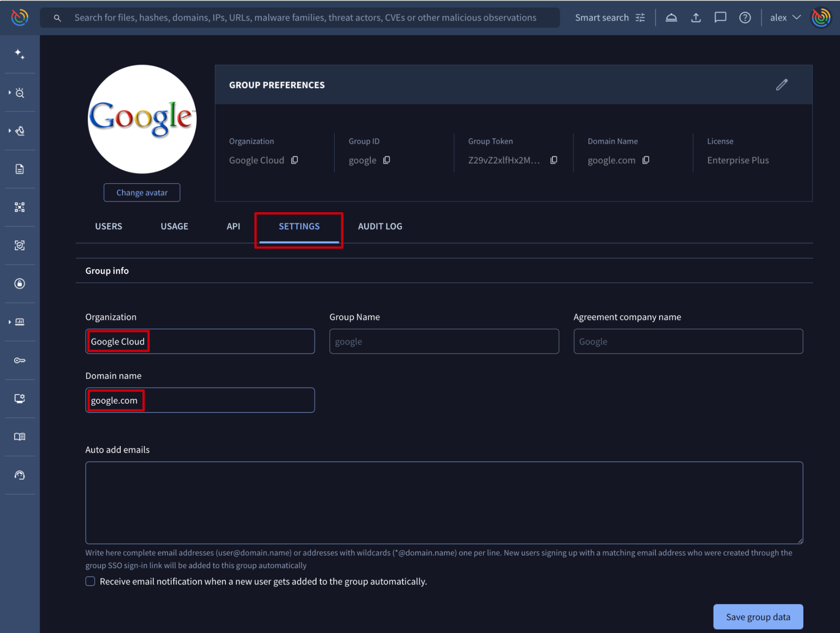The image size is (840, 633).
Task: Click the Agreement company name input field
Action: 688,341
